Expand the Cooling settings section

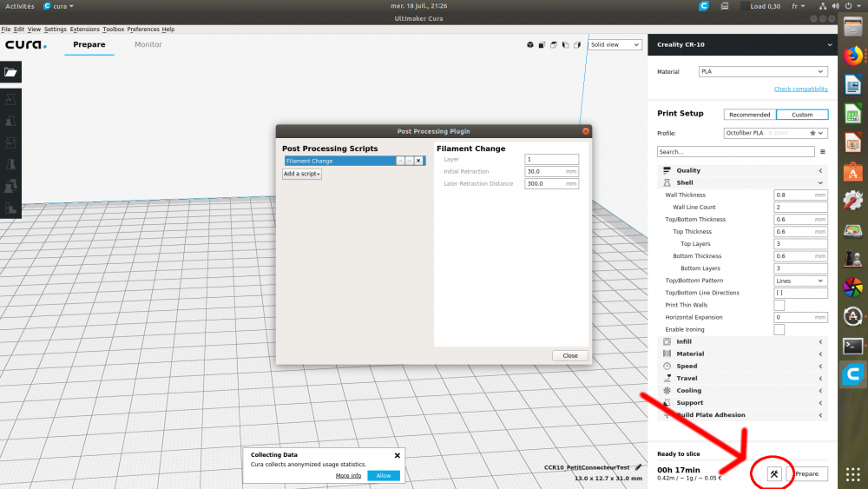pos(742,391)
